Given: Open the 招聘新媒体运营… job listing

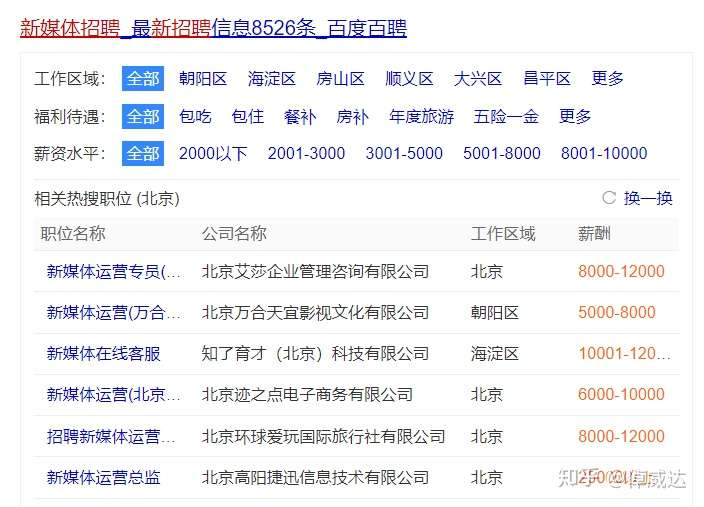Looking at the screenshot, I should (x=111, y=436).
